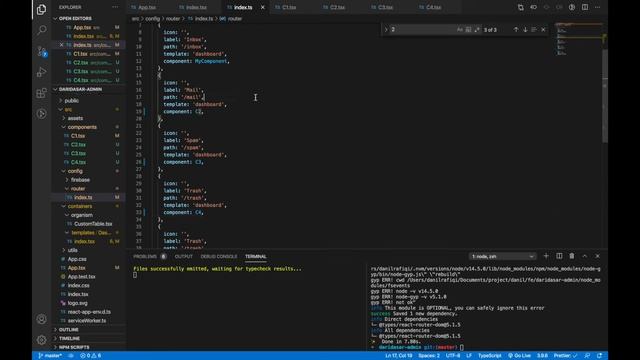Toggle match whole word in find widget
Viewport: 640px width, 360px height.
[468, 29]
